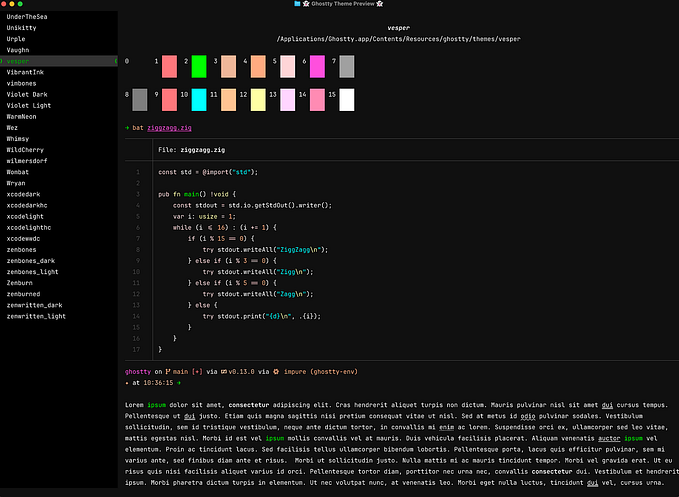Click palette color swatch 9 (salmon red)
This screenshot has width=679, height=497.
pyautogui.click(x=169, y=100)
